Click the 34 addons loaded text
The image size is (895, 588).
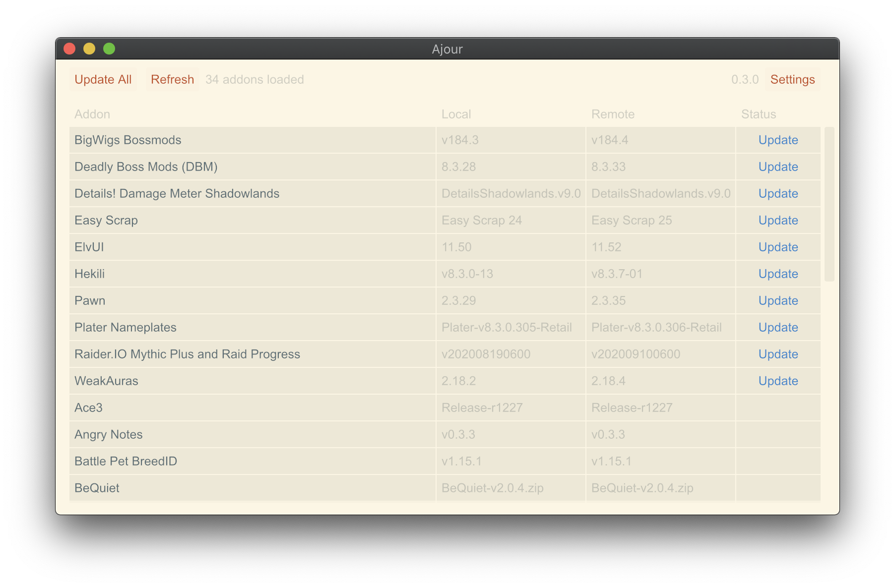pyautogui.click(x=255, y=79)
